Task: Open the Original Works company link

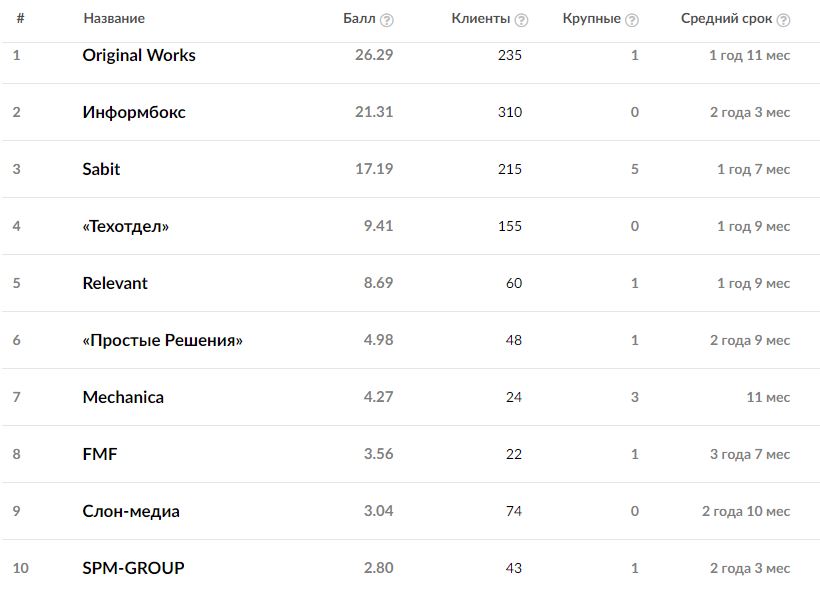Action: tap(139, 55)
